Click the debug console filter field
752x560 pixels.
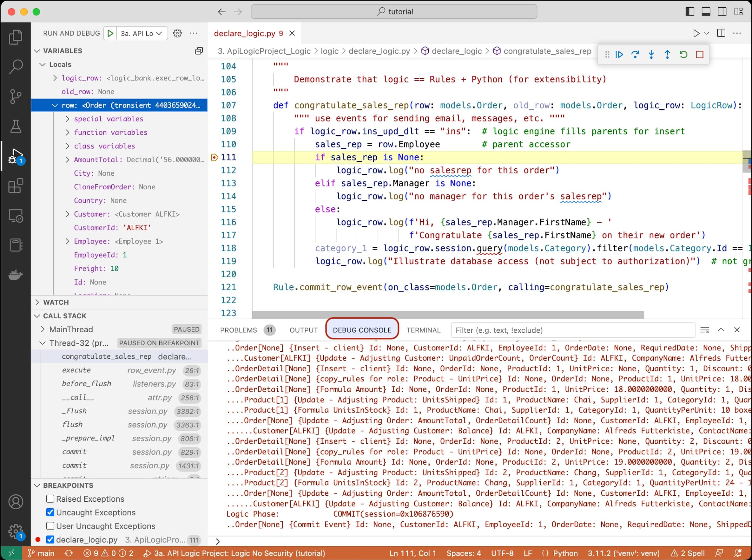573,330
